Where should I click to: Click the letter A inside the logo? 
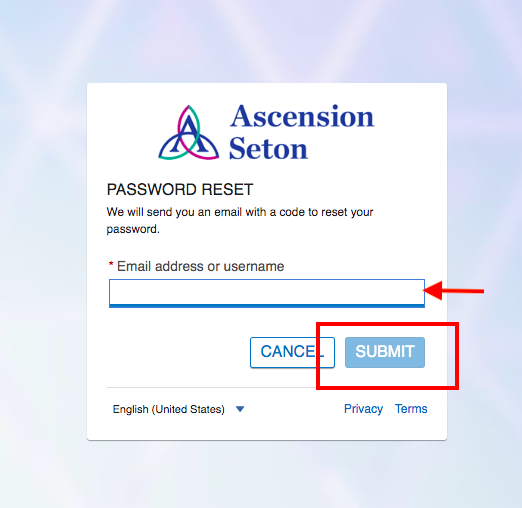[189, 137]
